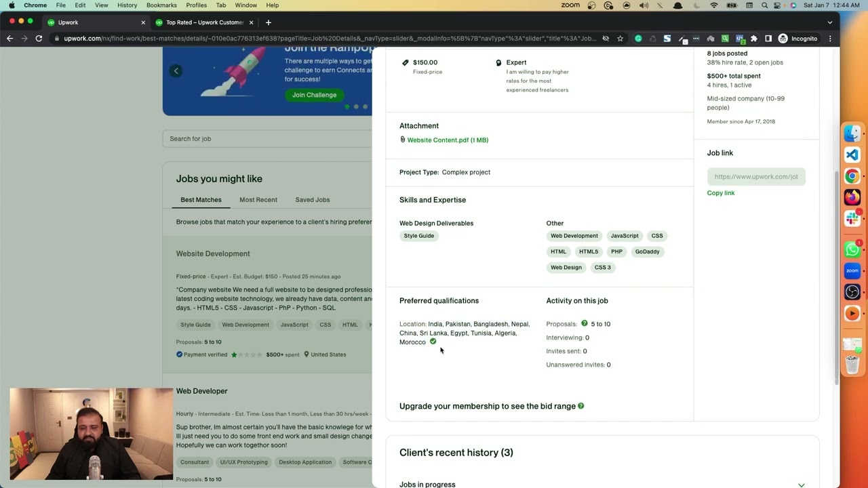Select the Web Development skill tag in job details
868x488 pixels.
click(574, 236)
